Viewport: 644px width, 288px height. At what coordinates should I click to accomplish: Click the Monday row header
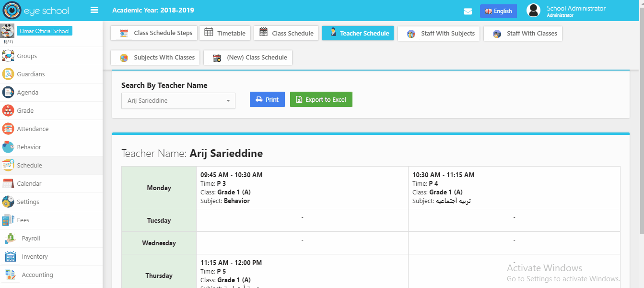point(159,188)
